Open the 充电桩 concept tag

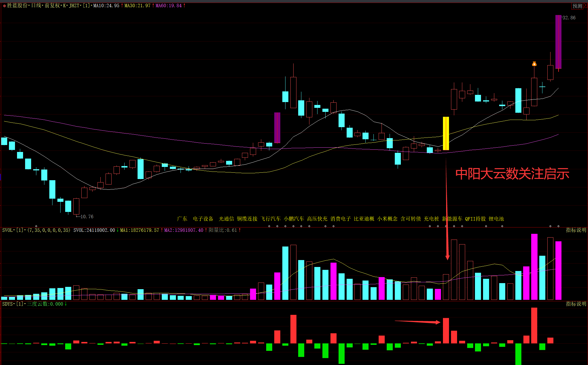(431, 219)
